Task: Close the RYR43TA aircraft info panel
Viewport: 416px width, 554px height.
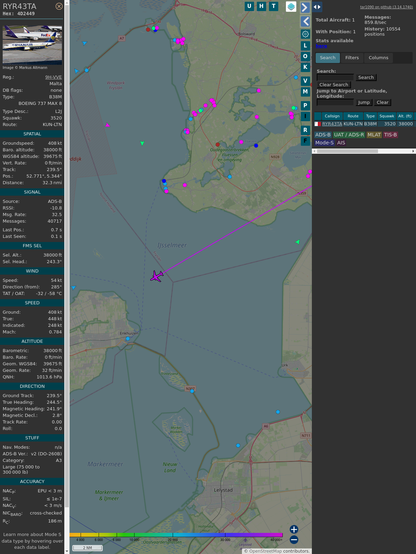Action: tap(59, 6)
